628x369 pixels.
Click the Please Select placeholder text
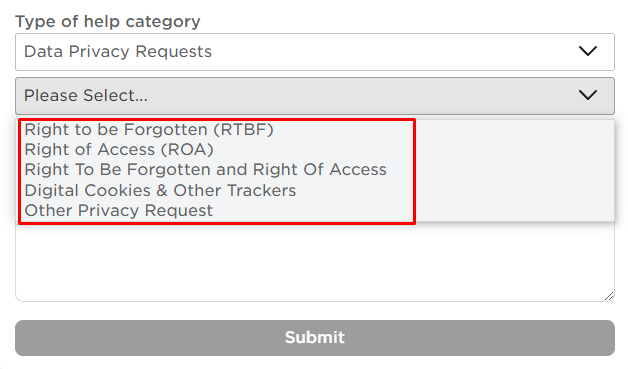[86, 95]
